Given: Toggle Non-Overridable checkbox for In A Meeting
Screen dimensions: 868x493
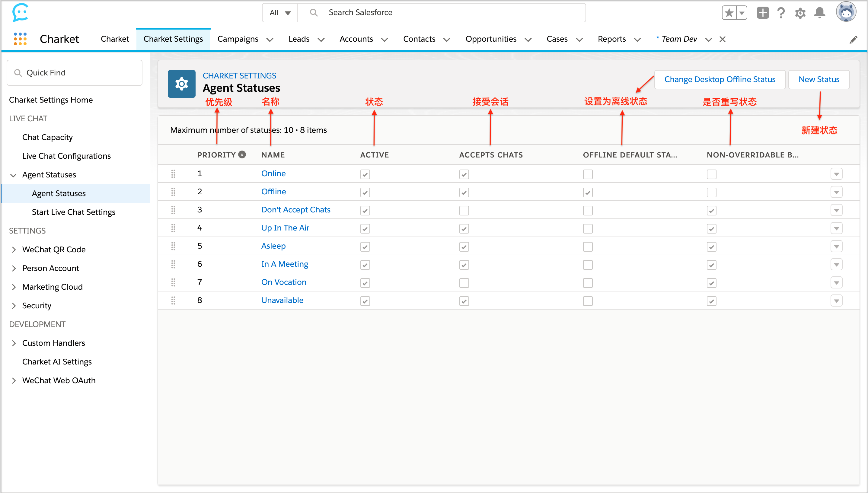Looking at the screenshot, I should point(711,265).
